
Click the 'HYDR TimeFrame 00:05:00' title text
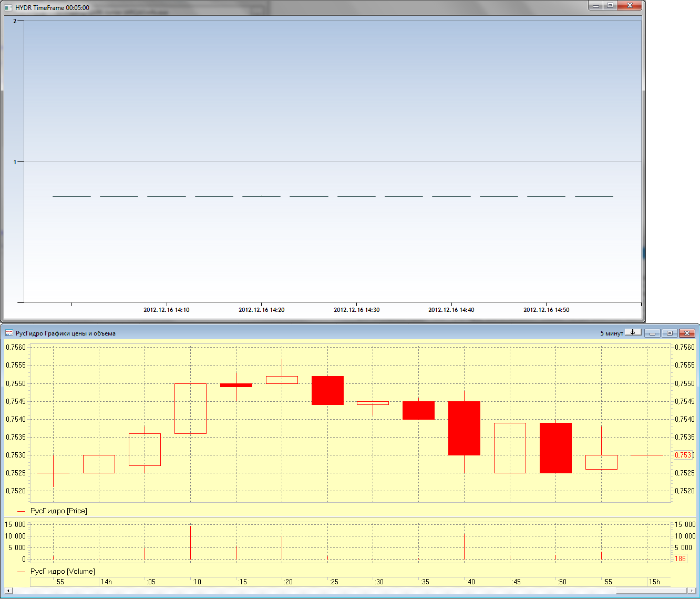coord(52,8)
